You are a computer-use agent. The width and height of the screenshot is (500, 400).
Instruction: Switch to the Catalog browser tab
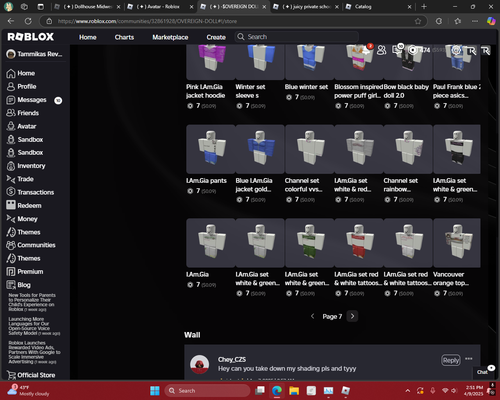378,7
